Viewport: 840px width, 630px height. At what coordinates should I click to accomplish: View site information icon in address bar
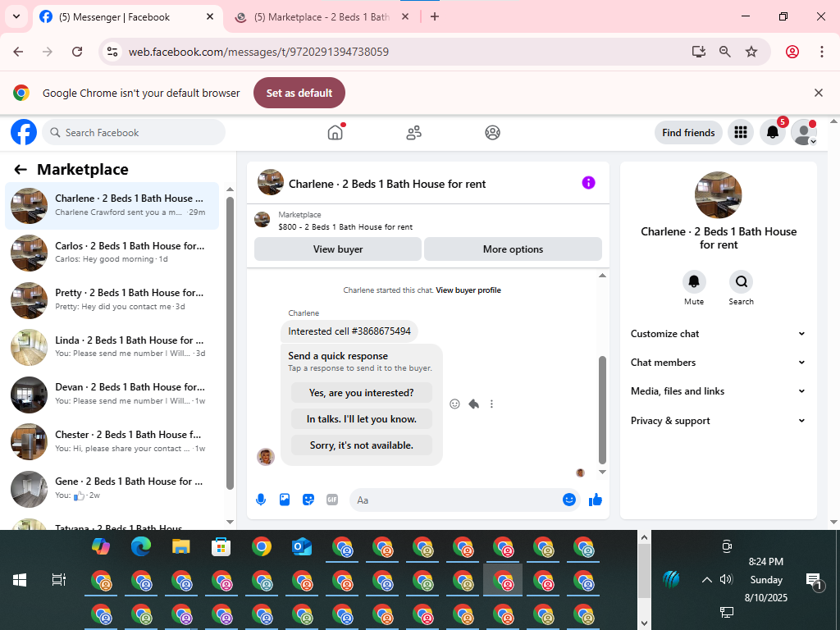pos(112,52)
